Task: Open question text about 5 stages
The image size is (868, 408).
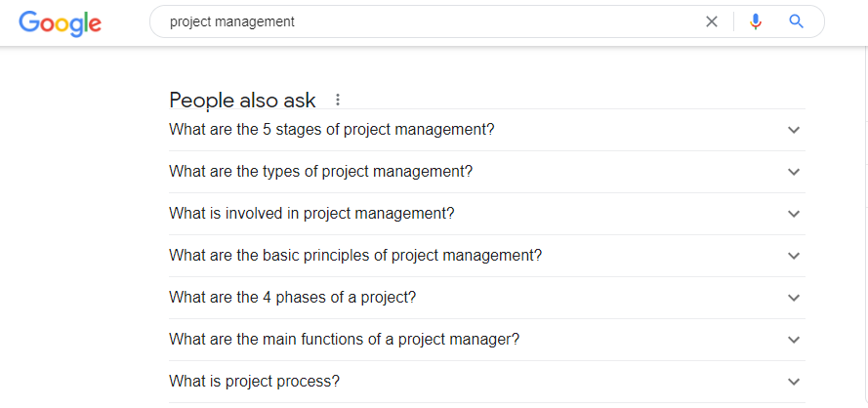Action: 332,129
